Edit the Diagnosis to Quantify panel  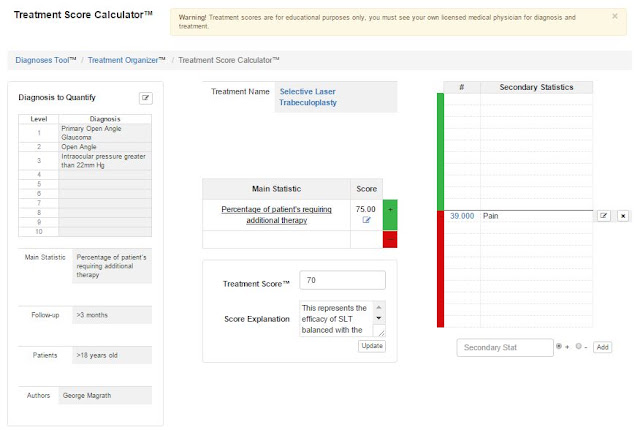(146, 98)
